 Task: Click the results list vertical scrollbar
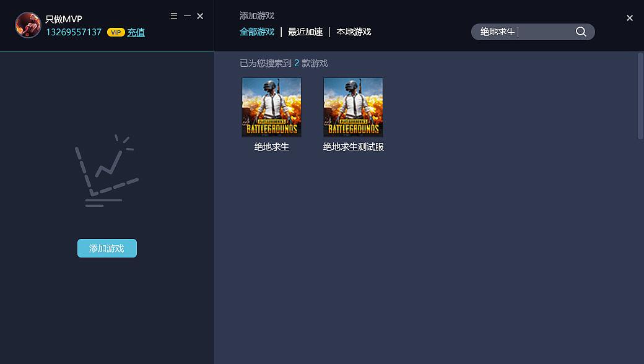tap(640, 96)
